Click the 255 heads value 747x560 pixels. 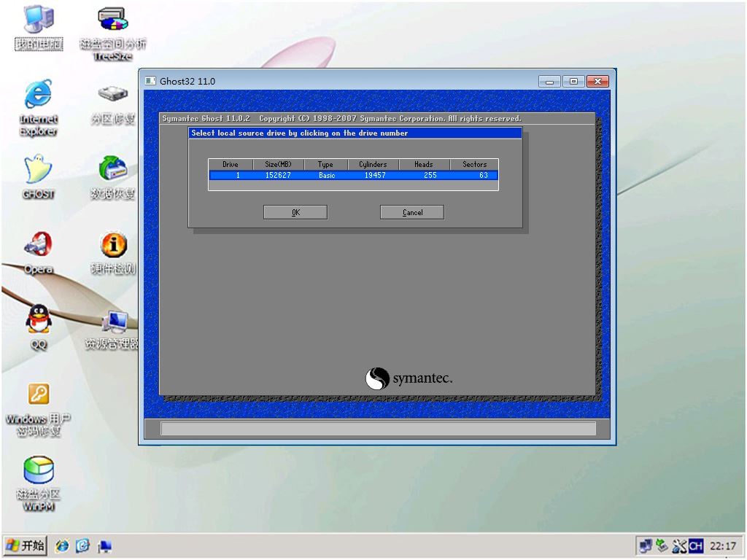[x=430, y=175]
